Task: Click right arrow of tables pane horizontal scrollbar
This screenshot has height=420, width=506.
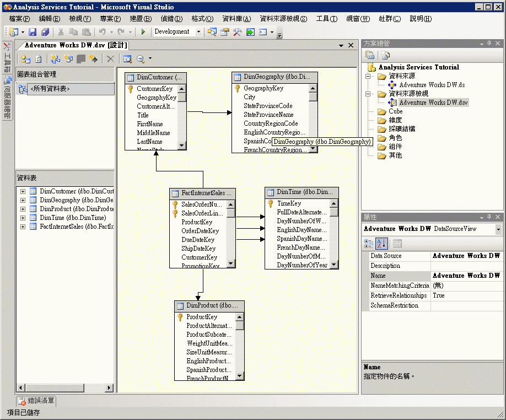Action: click(109, 387)
